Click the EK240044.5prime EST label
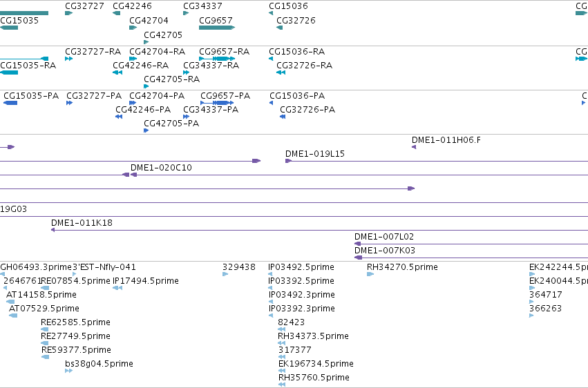This screenshot has height=388, width=588. click(x=558, y=280)
